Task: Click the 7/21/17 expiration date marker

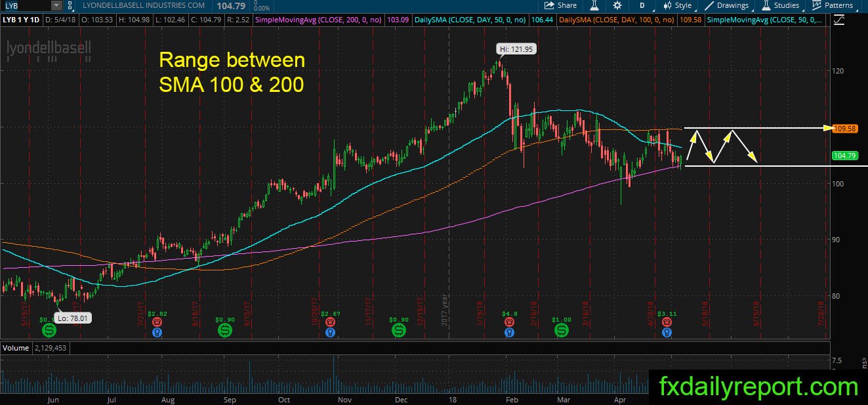Action: click(140, 313)
